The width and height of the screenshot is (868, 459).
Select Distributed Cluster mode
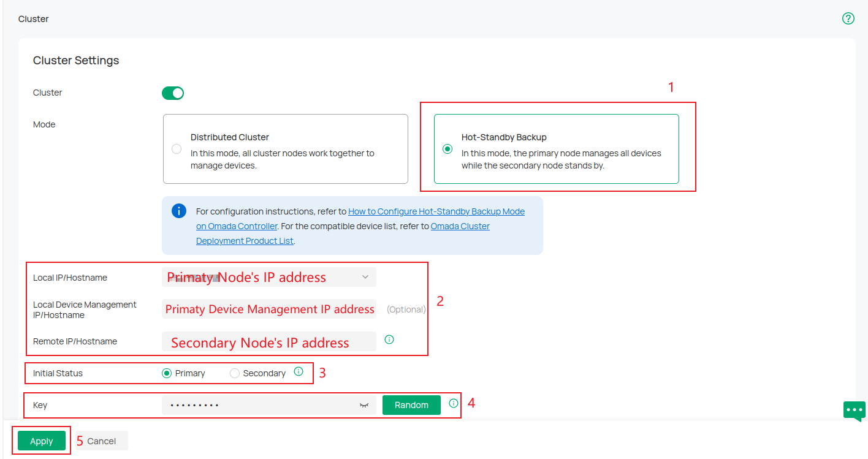(177, 148)
